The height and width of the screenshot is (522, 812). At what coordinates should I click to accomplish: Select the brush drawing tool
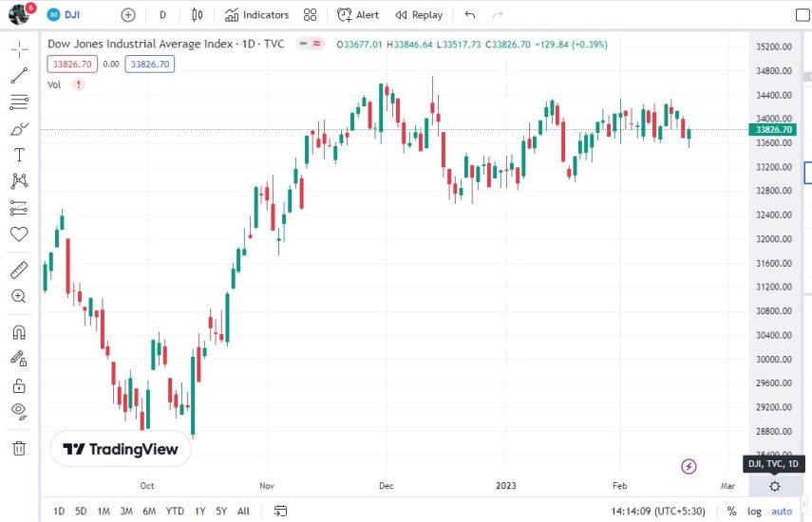coord(19,128)
